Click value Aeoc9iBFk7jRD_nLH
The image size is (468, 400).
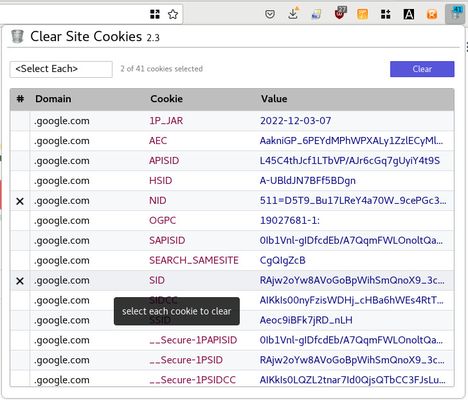pyautogui.click(x=306, y=320)
